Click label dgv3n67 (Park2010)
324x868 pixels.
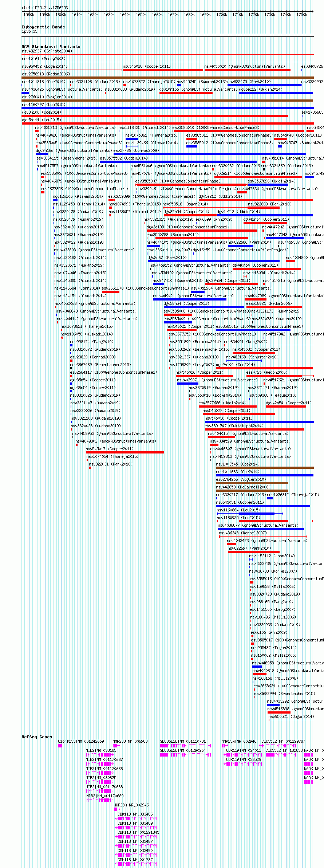pyautogui.click(x=167, y=258)
